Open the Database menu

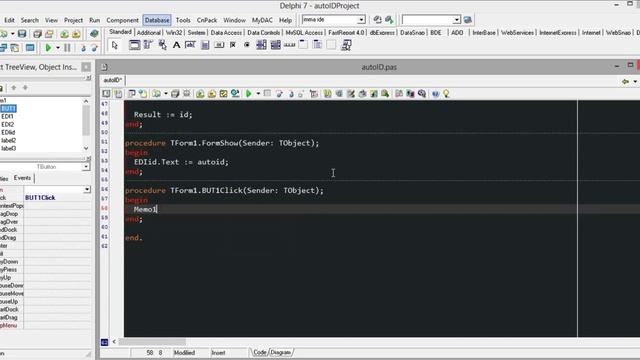pos(157,20)
